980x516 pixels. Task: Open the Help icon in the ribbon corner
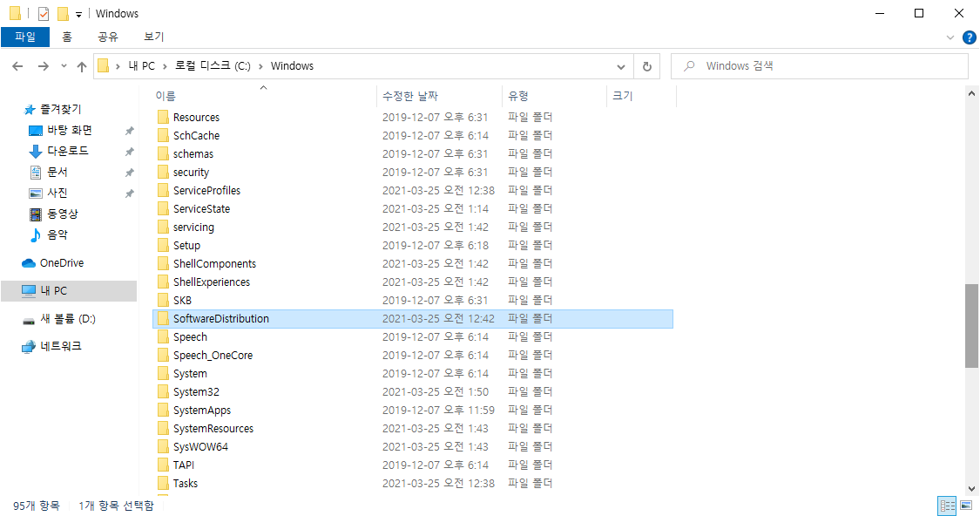[x=969, y=37]
